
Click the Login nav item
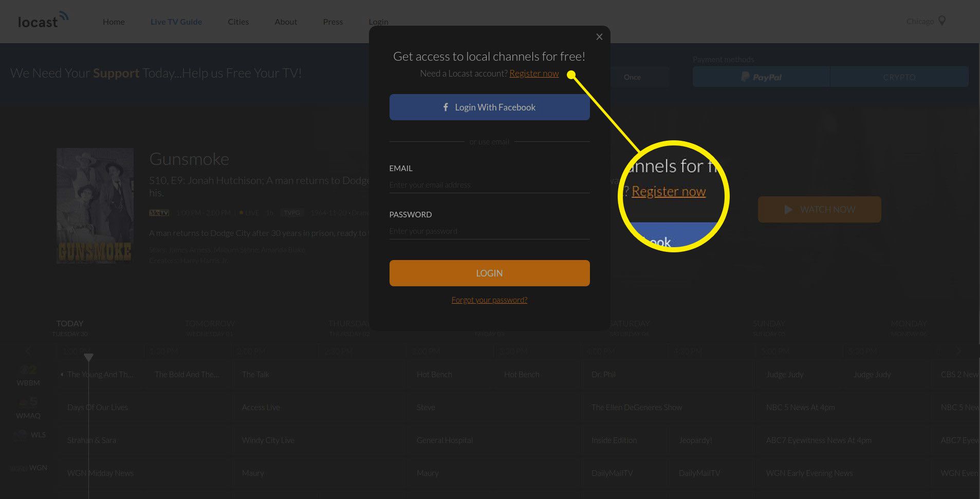[378, 22]
